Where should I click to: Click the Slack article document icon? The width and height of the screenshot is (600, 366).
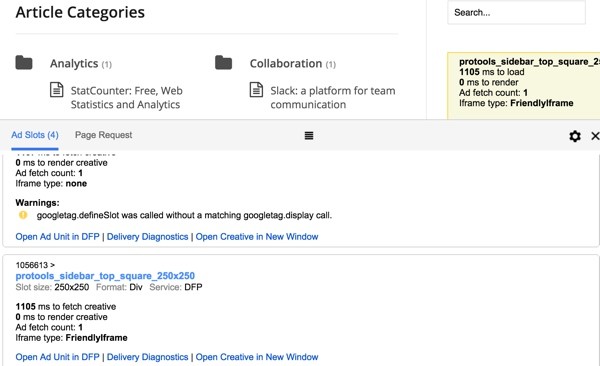point(256,90)
